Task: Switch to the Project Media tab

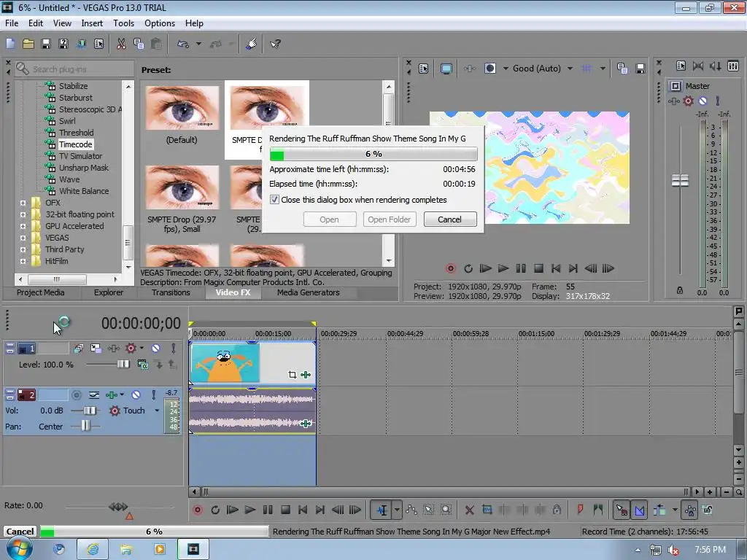Action: pyautogui.click(x=41, y=293)
